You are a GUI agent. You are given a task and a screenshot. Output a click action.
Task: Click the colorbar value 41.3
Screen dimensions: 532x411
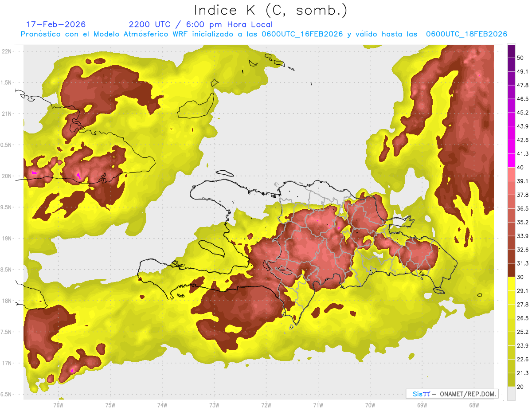point(523,154)
